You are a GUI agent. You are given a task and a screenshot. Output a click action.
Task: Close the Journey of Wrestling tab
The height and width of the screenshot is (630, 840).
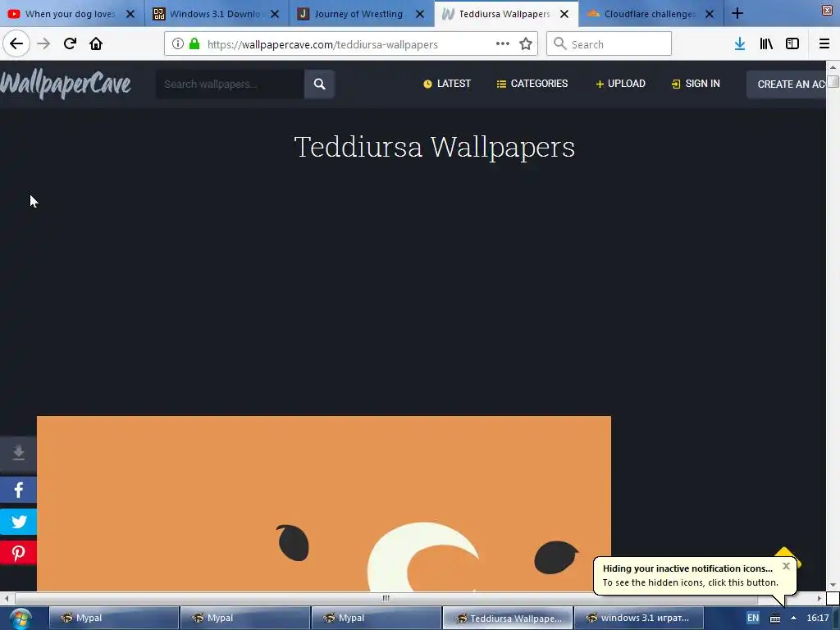[420, 14]
